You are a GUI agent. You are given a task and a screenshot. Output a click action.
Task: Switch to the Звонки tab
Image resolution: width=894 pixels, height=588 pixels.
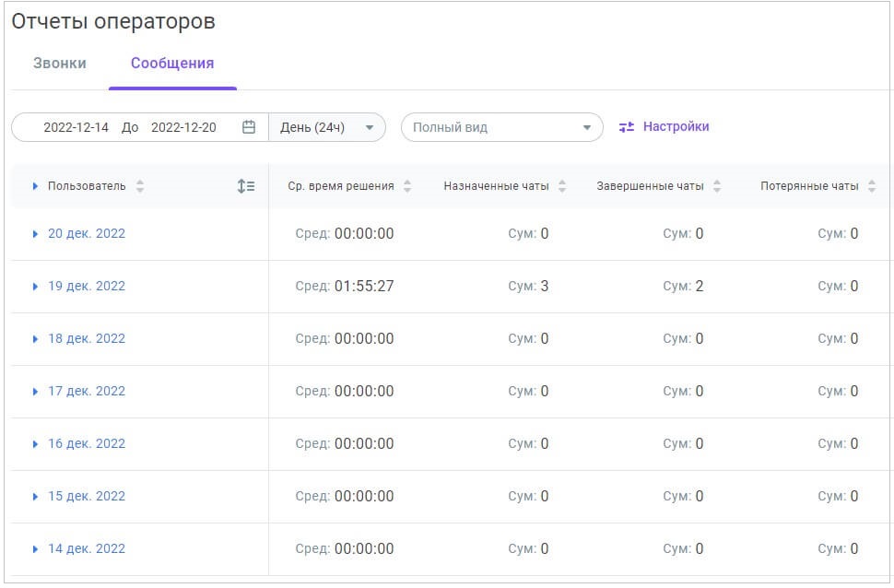tap(60, 64)
